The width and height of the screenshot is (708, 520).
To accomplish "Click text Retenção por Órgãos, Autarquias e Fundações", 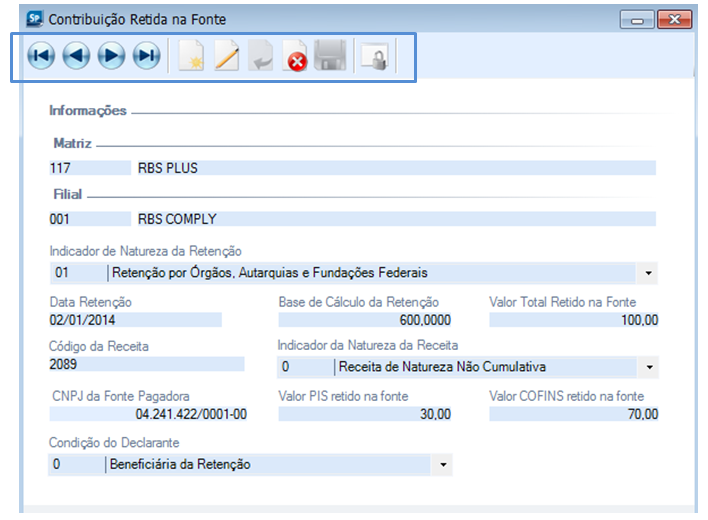I will pyautogui.click(x=270, y=273).
